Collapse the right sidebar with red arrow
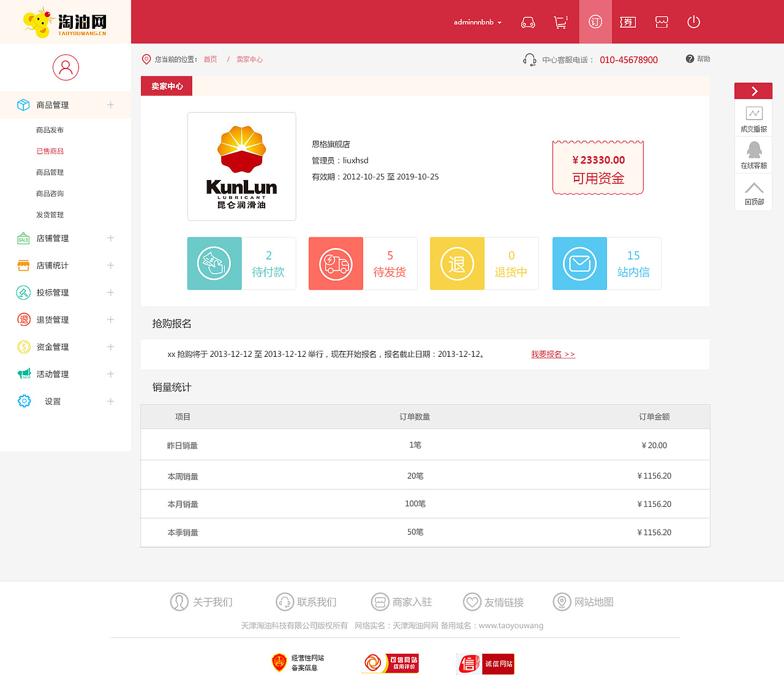784x688 pixels. pos(753,90)
